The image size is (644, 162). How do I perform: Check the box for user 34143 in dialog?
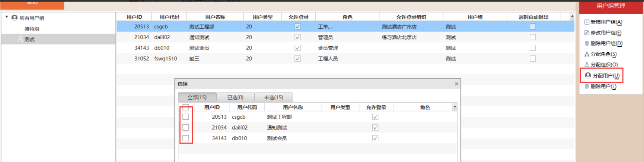coord(186,138)
